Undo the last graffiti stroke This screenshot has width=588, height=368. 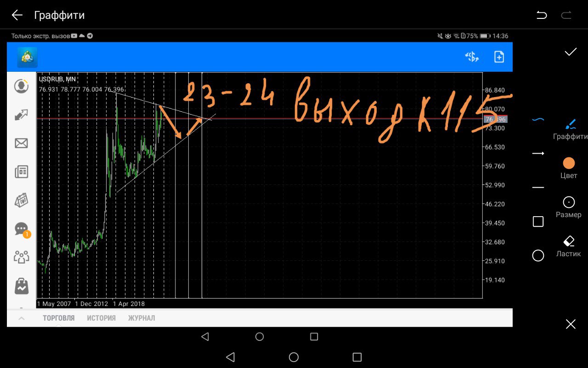tap(542, 15)
